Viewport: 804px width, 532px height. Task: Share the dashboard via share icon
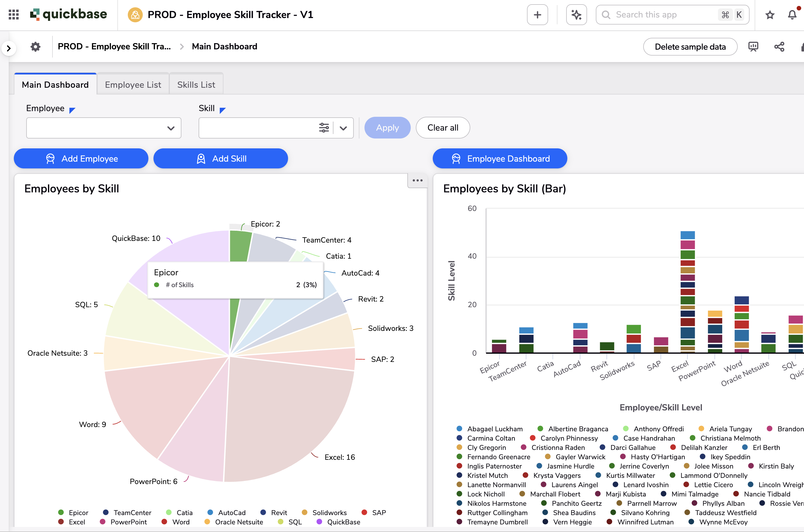point(779,47)
